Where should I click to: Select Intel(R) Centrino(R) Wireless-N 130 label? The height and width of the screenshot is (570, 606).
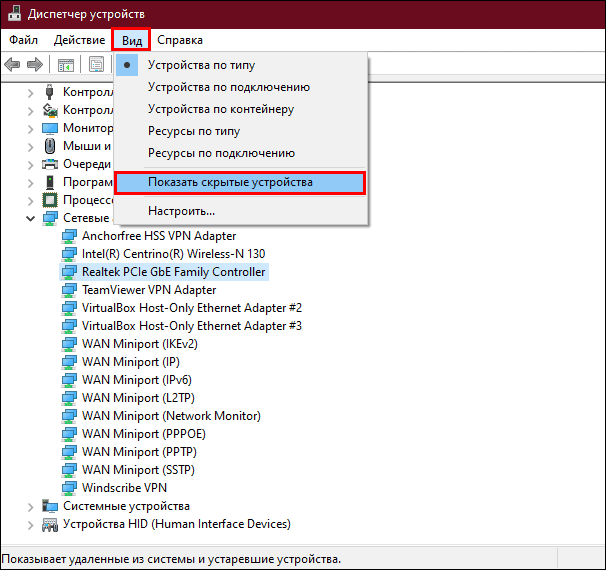(174, 254)
